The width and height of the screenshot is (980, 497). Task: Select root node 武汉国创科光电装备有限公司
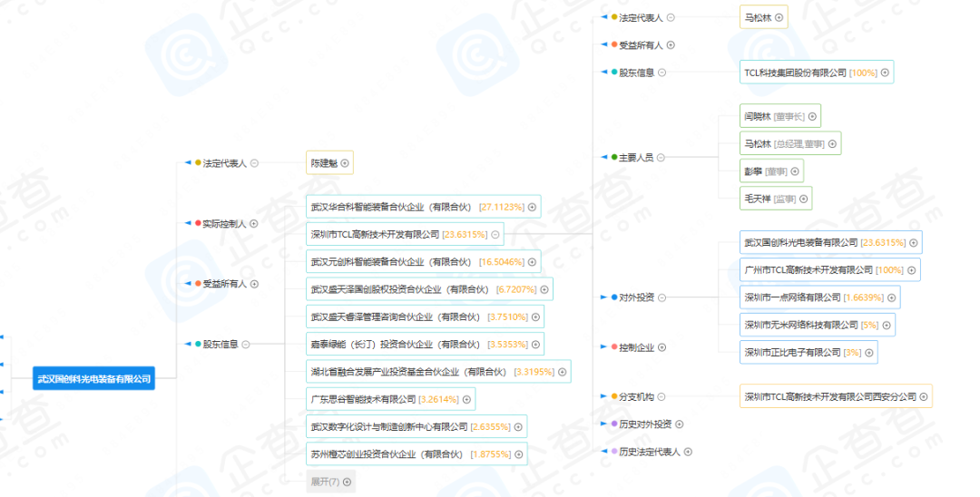93,378
